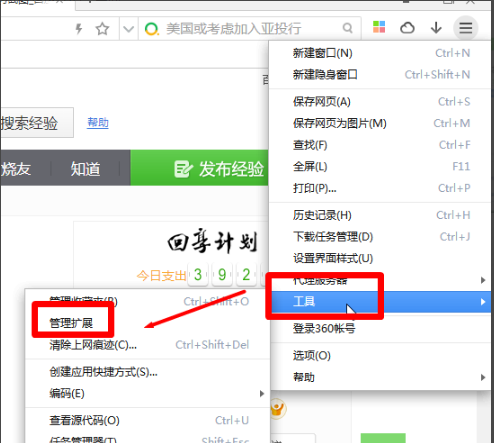Click the green 360 search logo icon

(152, 29)
